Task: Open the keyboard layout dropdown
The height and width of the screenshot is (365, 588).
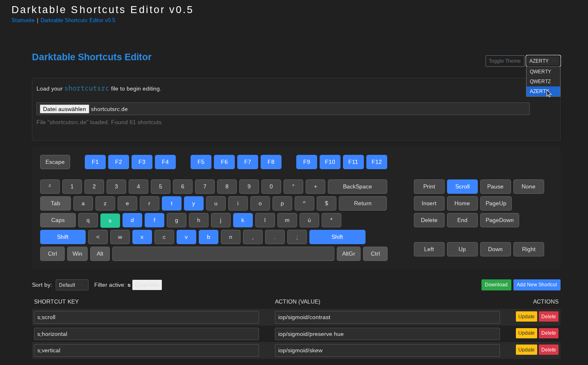Action: pos(543,61)
